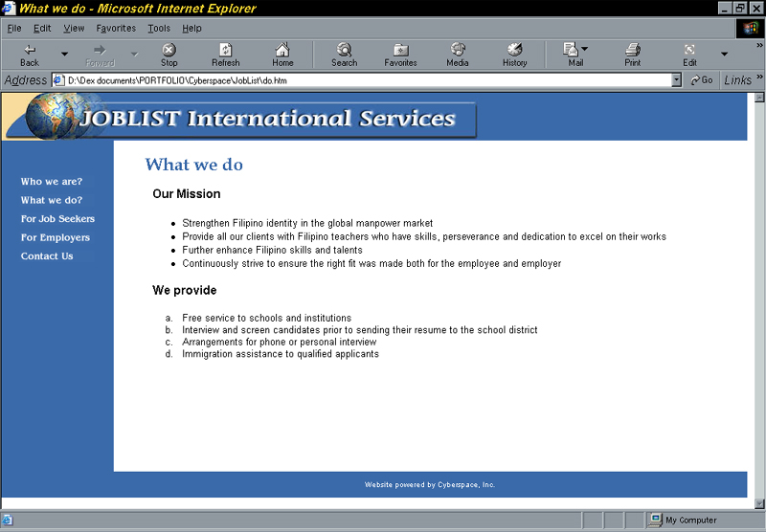Click the Back arrow toolbar icon

coord(30,50)
